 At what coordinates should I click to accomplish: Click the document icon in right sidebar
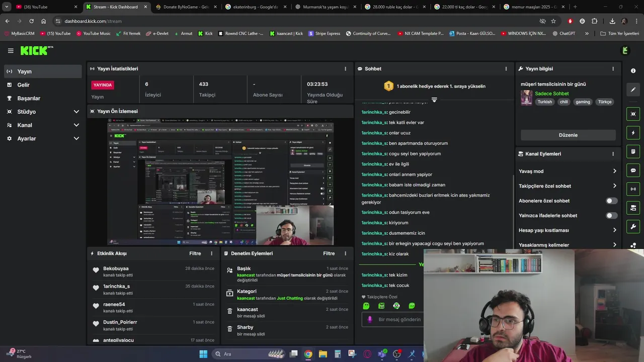pos(633,151)
